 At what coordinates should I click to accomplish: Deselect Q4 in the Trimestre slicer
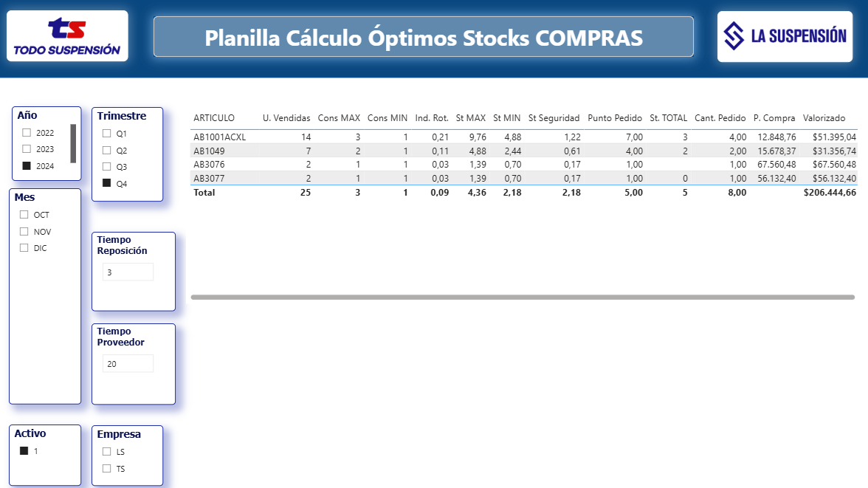pos(106,183)
